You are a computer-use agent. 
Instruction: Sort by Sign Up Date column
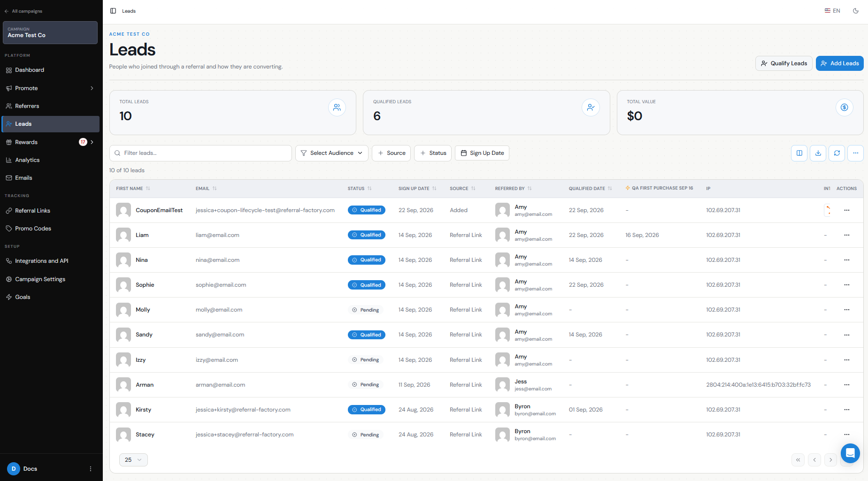pyautogui.click(x=418, y=189)
